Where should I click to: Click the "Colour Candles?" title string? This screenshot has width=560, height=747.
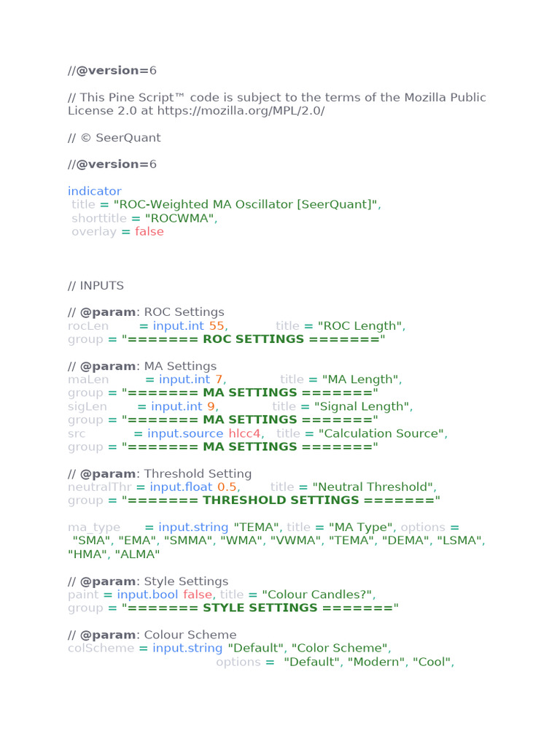pyautogui.click(x=319, y=595)
